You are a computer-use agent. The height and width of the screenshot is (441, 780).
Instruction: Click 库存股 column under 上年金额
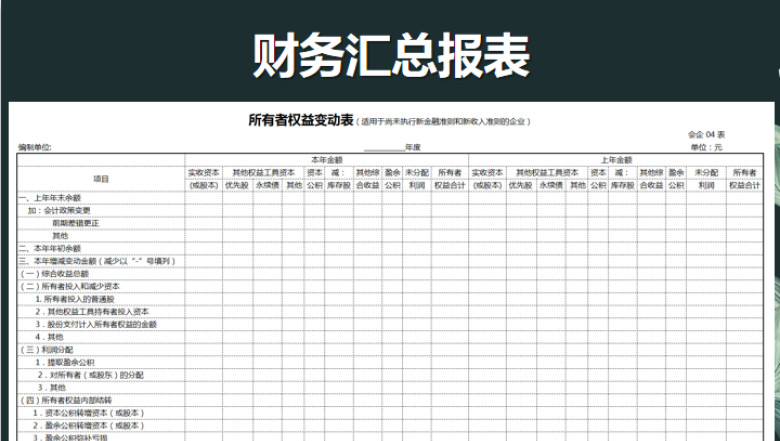click(622, 185)
